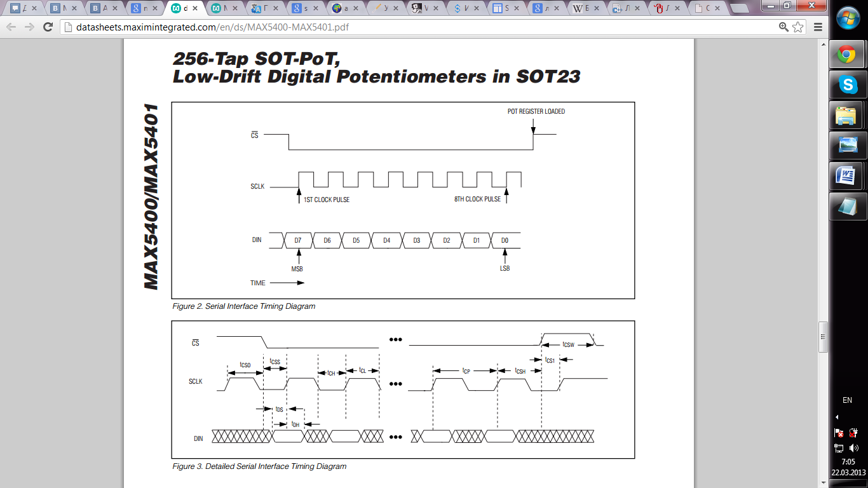Click the TIME arrow label
The image size is (868, 488).
[x=258, y=283]
